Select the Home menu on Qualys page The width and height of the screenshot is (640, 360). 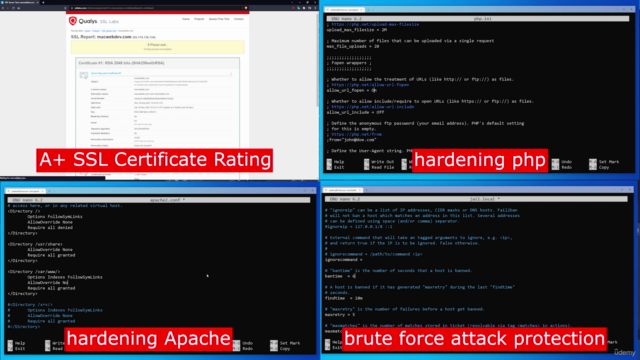pyautogui.click(x=186, y=19)
